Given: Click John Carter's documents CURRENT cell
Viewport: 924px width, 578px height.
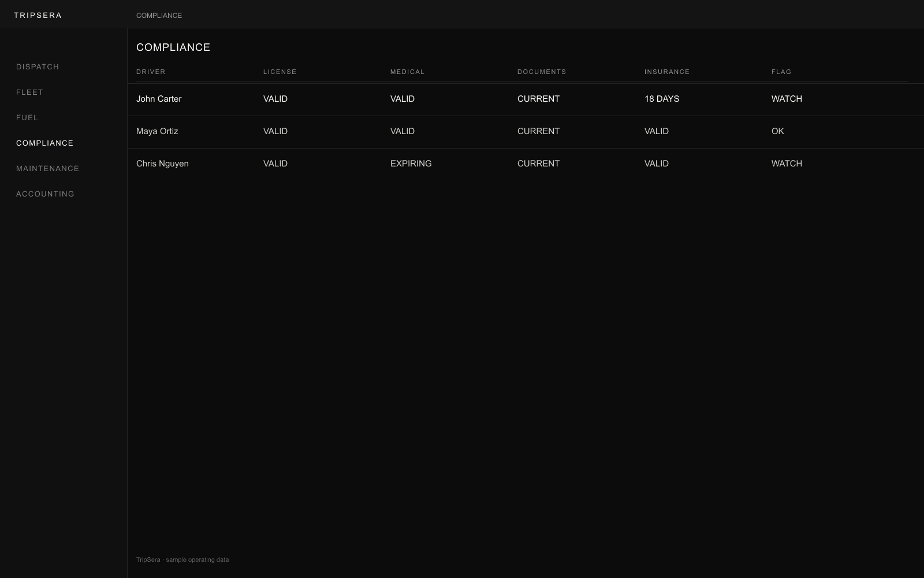Looking at the screenshot, I should point(538,99).
